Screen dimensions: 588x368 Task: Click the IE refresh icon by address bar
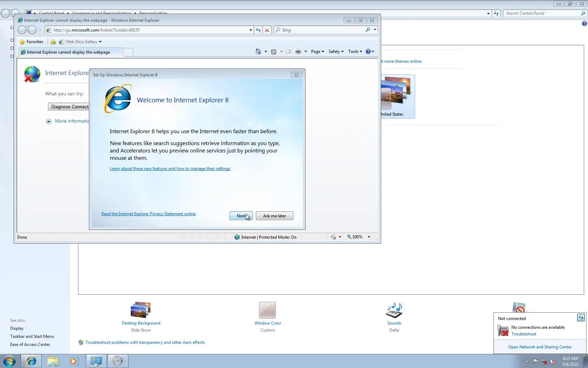258,30
